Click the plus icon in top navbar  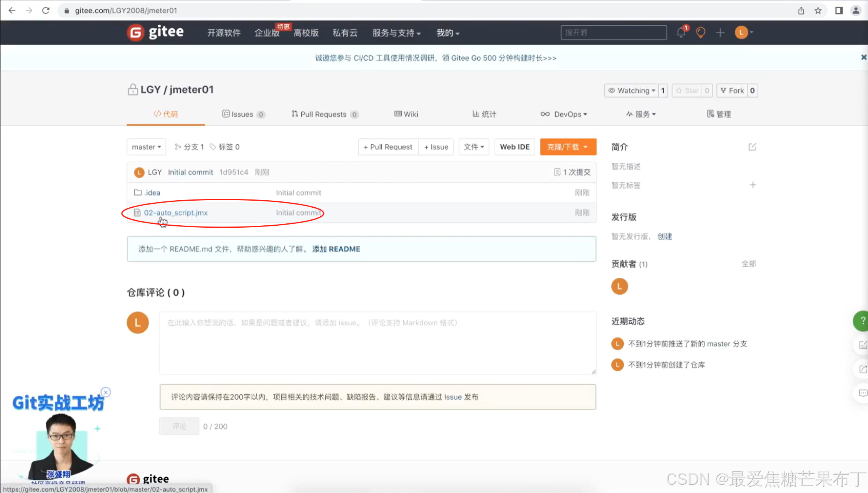(720, 33)
